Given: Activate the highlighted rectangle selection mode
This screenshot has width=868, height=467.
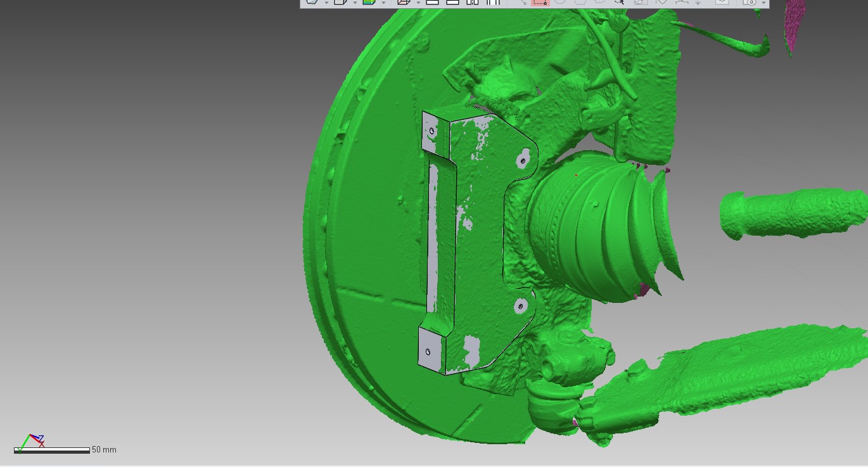Looking at the screenshot, I should tap(540, 2).
